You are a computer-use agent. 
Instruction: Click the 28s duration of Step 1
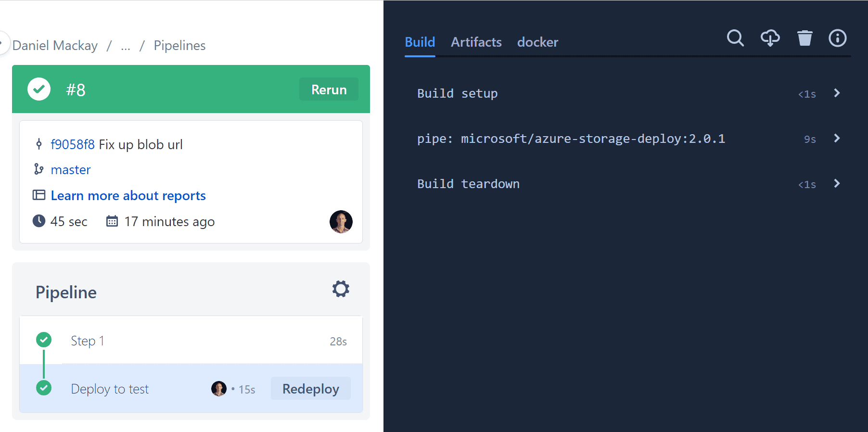(x=338, y=342)
